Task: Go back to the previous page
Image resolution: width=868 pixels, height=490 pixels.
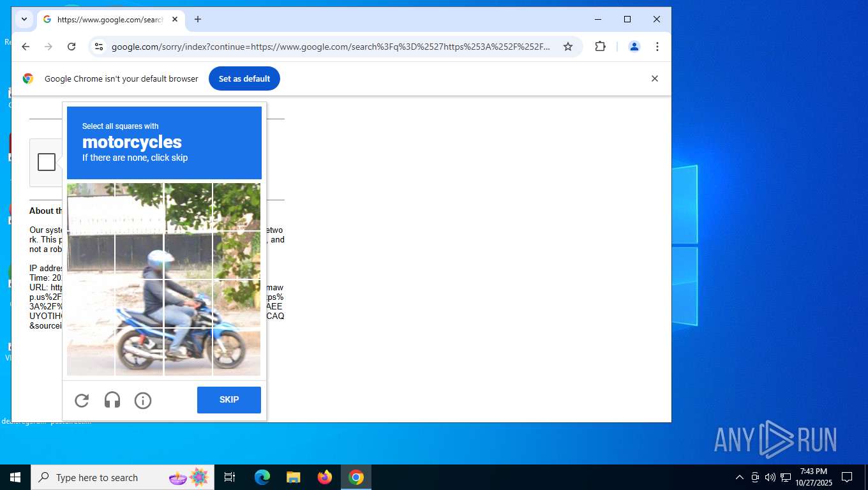Action: point(26,47)
